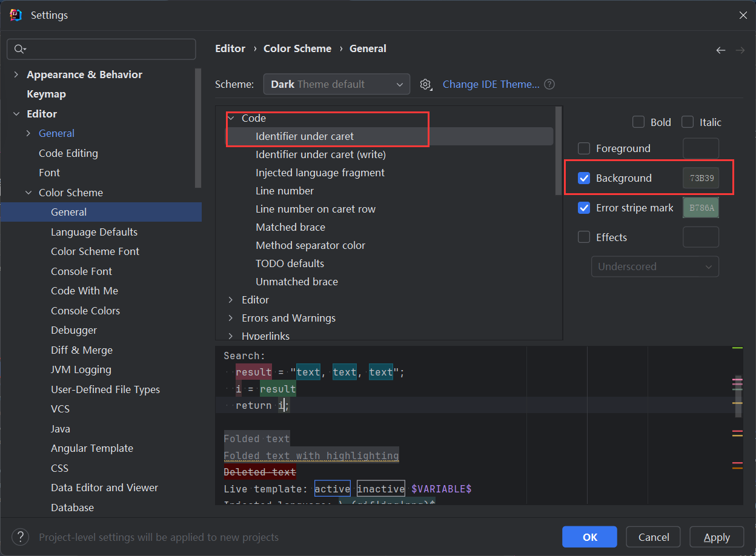Select Data Editor and Viewer page
Image resolution: width=756 pixels, height=556 pixels.
(x=104, y=488)
